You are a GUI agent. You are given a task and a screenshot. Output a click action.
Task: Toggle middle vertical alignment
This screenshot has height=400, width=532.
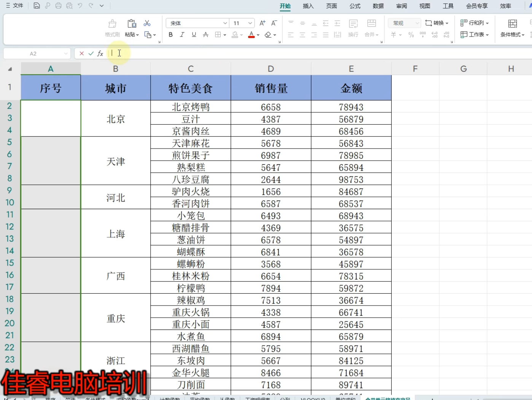(303, 23)
